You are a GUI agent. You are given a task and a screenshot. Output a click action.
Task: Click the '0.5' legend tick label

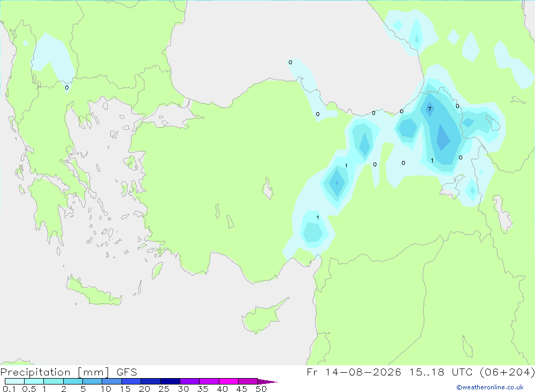[29, 389]
